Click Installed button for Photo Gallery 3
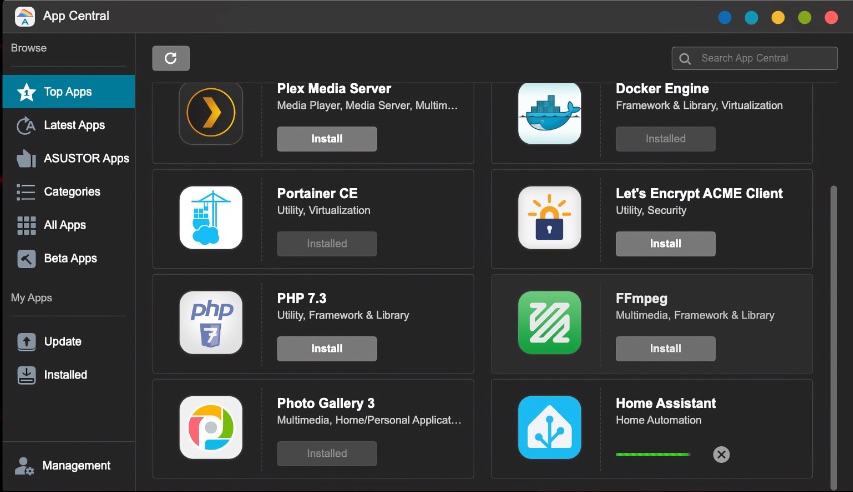853x492 pixels. coord(327,453)
